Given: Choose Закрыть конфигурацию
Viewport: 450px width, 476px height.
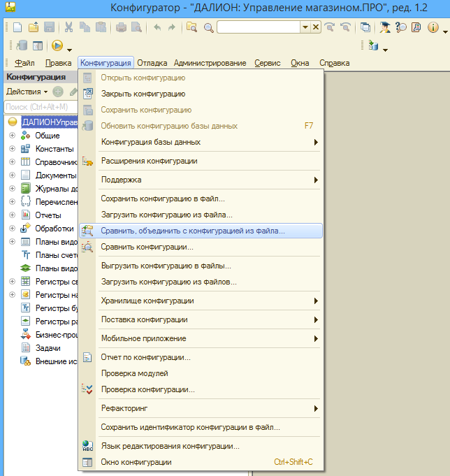Looking at the screenshot, I should pyautogui.click(x=201, y=94).
